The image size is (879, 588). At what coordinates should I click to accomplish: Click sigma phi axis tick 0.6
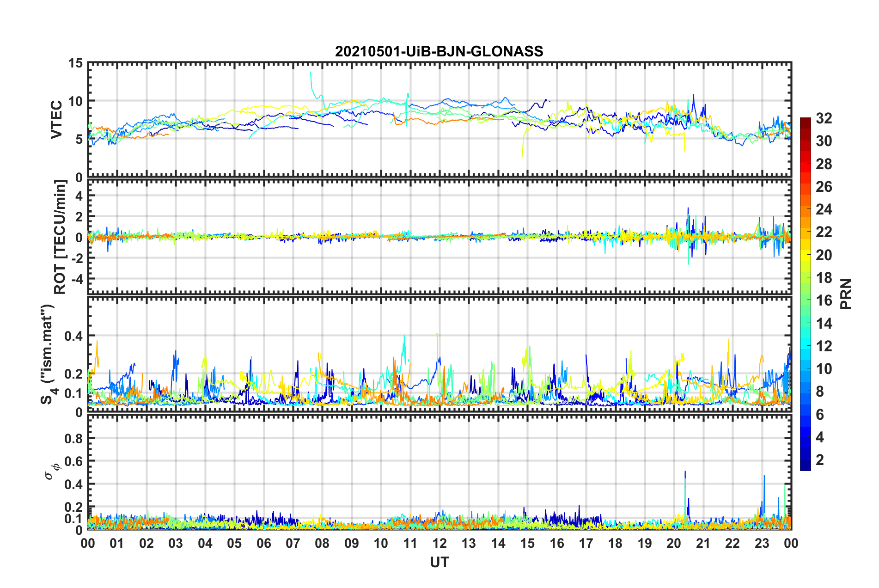74,461
